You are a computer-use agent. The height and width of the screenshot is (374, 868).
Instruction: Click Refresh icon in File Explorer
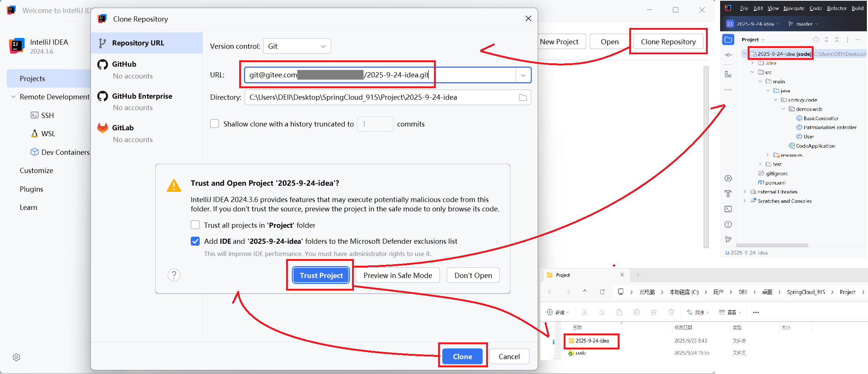602,292
